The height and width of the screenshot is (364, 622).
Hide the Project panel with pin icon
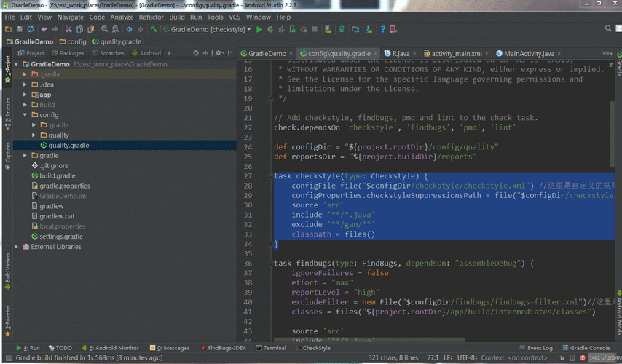[230, 53]
